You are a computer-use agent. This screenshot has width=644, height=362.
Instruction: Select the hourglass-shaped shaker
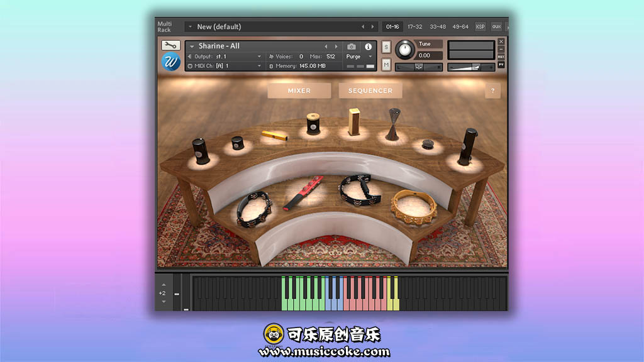(394, 124)
